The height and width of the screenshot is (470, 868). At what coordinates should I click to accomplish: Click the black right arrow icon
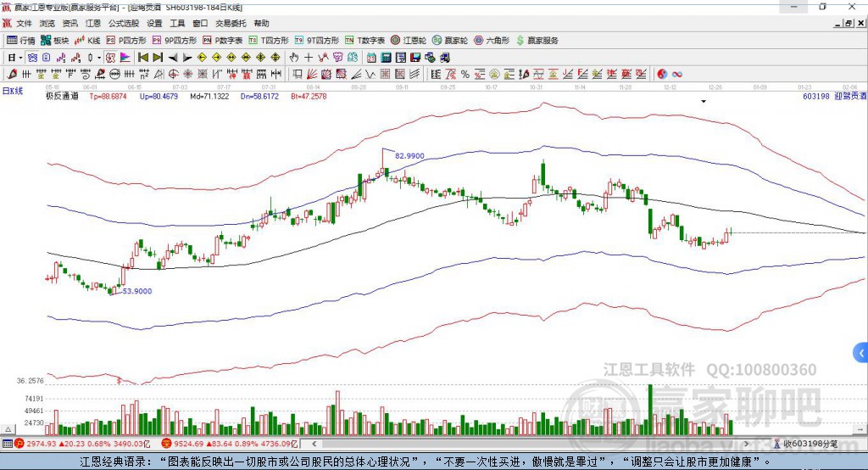point(187,58)
